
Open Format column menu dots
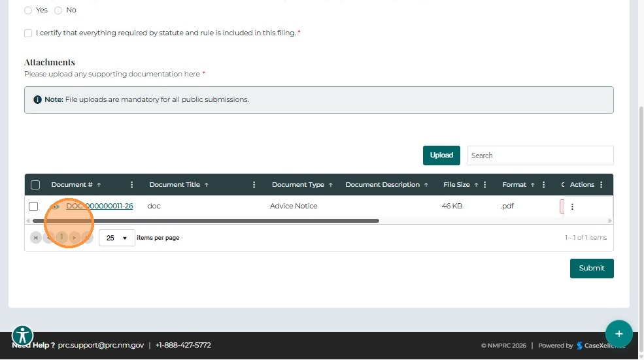coord(543,185)
